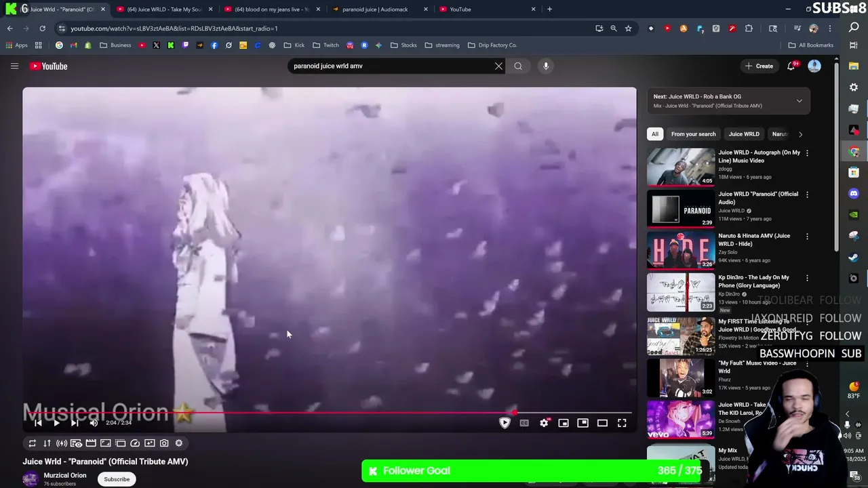Enable the miniplayer mode
Image resolution: width=868 pixels, height=488 pixels.
click(x=564, y=423)
